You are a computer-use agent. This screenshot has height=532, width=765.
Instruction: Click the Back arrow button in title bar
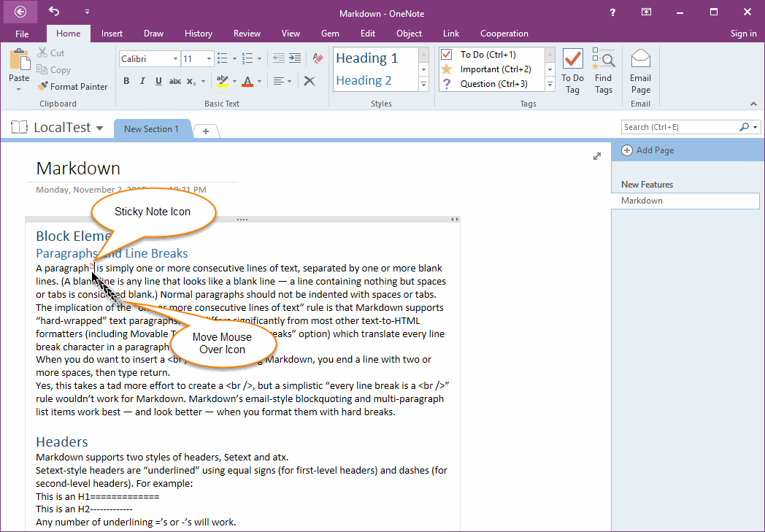click(20, 12)
